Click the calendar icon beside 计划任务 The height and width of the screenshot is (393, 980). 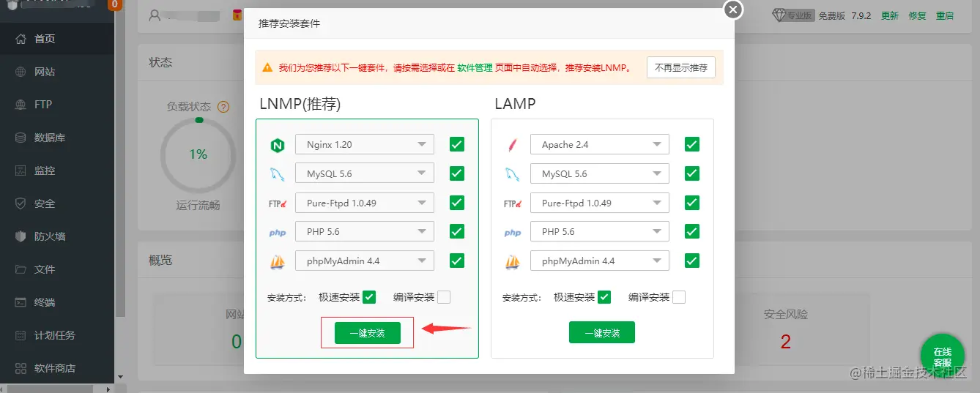click(x=21, y=335)
